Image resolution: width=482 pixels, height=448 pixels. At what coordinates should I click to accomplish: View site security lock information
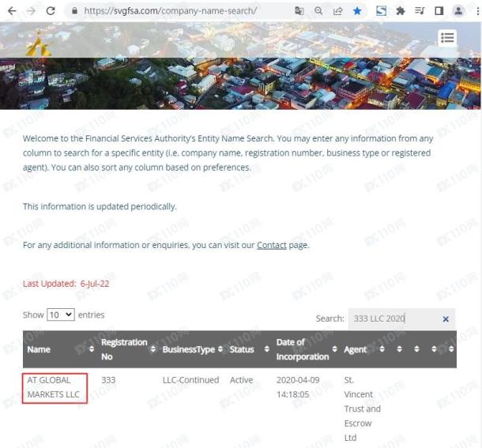click(74, 11)
